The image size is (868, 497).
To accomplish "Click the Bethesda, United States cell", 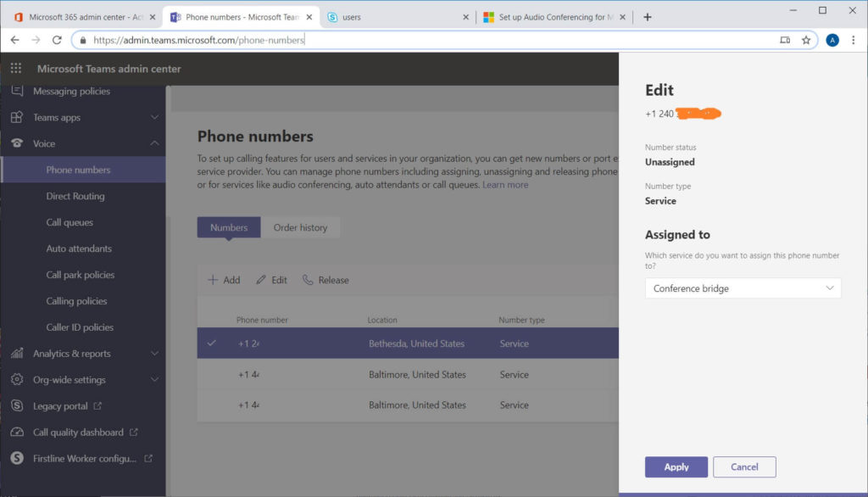I will point(416,343).
